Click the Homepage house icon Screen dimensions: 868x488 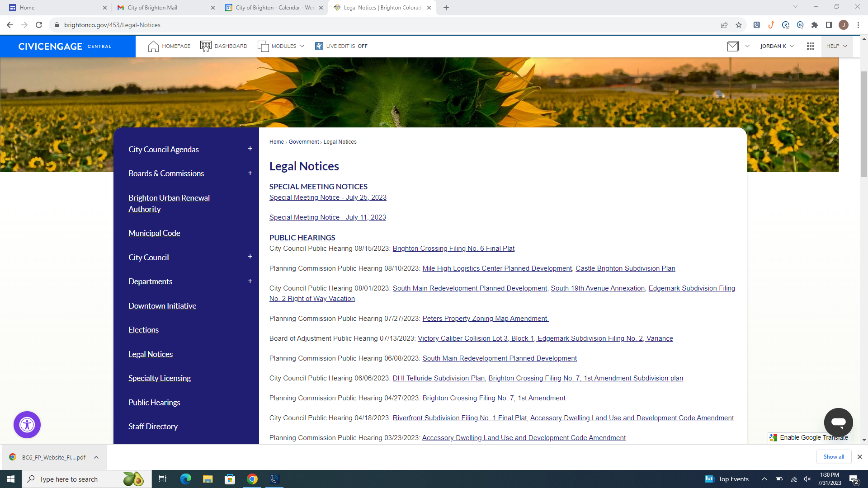pos(153,46)
